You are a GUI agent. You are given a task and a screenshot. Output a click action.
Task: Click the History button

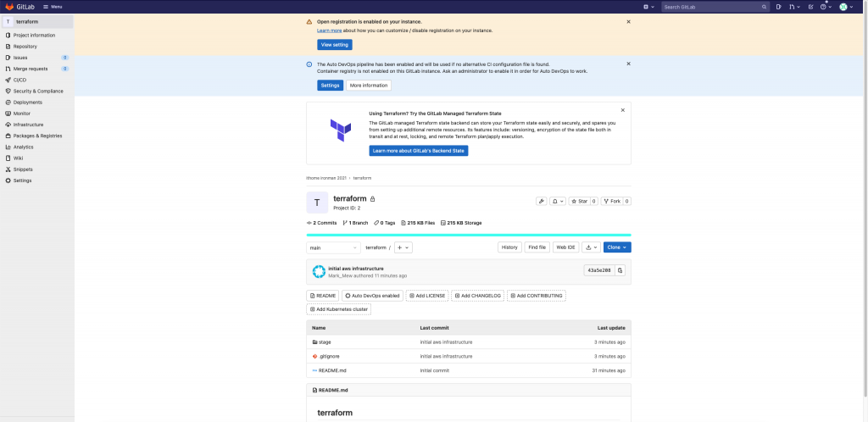tap(509, 247)
